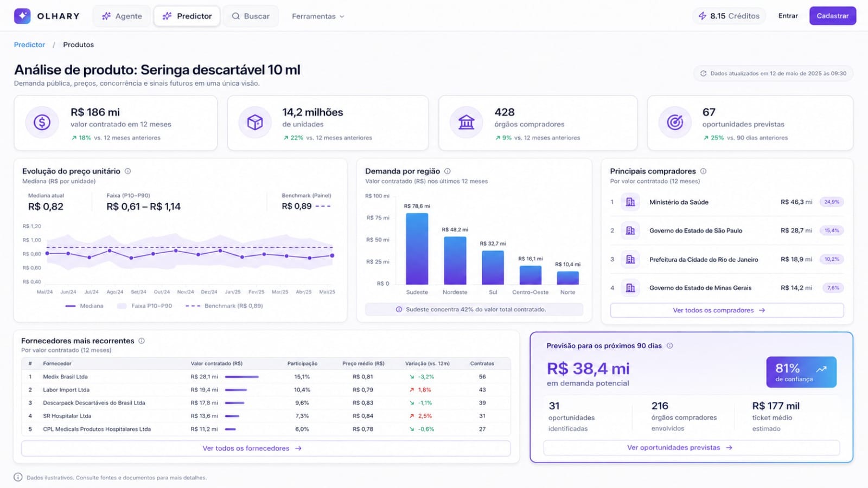The width and height of the screenshot is (868, 488).
Task: Sort by Valor contratado (R$) column header
Action: tap(216, 364)
